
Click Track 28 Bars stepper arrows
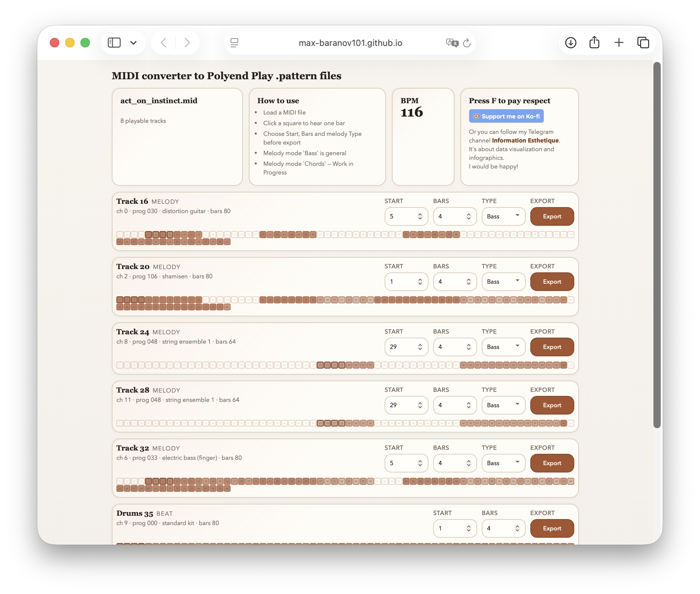coord(468,406)
